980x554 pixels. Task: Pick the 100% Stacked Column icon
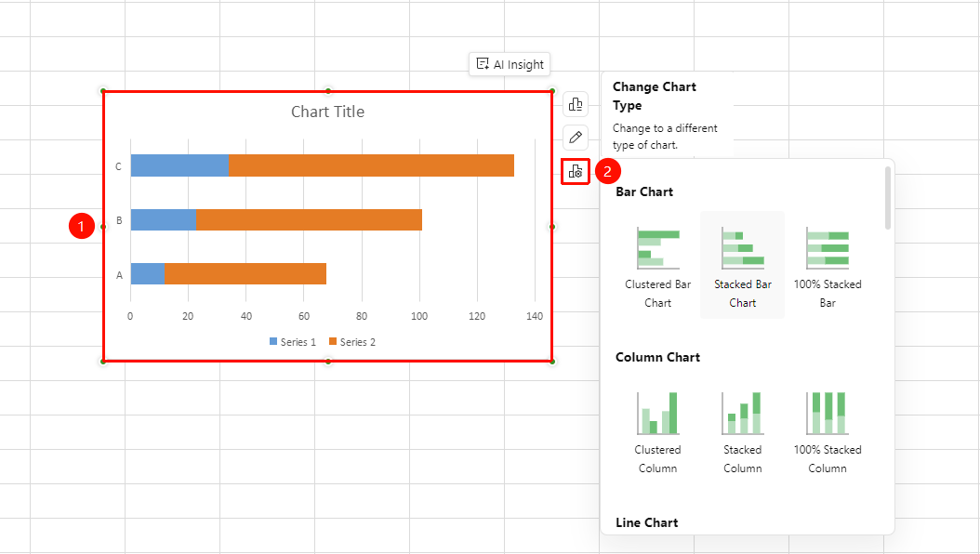click(x=828, y=413)
